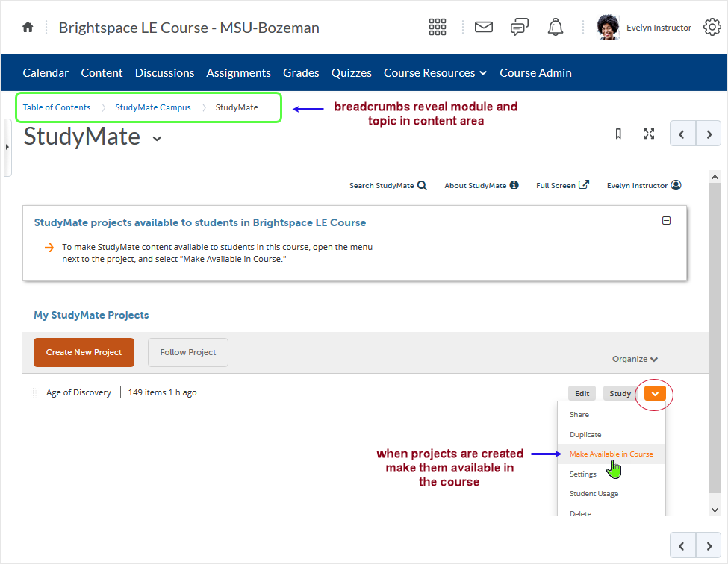Select Duplicate from project menu
728x564 pixels.
point(585,435)
